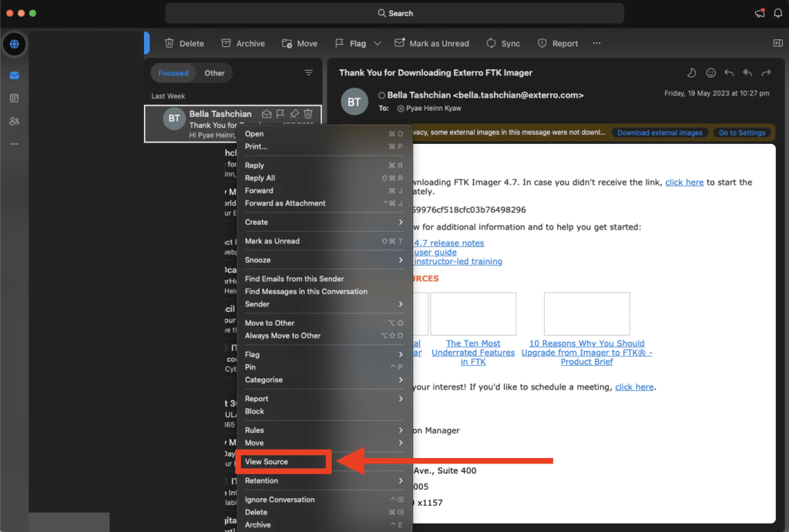
Task: Switch to the Focused inbox tab
Action: click(x=173, y=73)
